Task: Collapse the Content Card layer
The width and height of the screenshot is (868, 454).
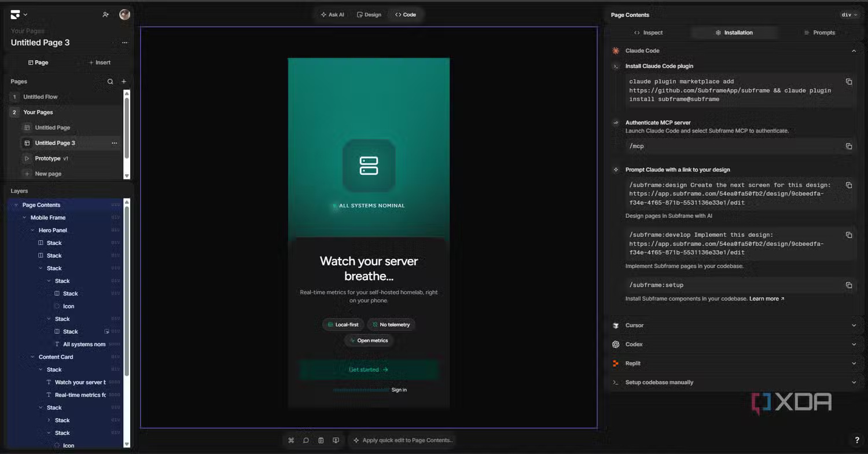Action: pos(32,357)
